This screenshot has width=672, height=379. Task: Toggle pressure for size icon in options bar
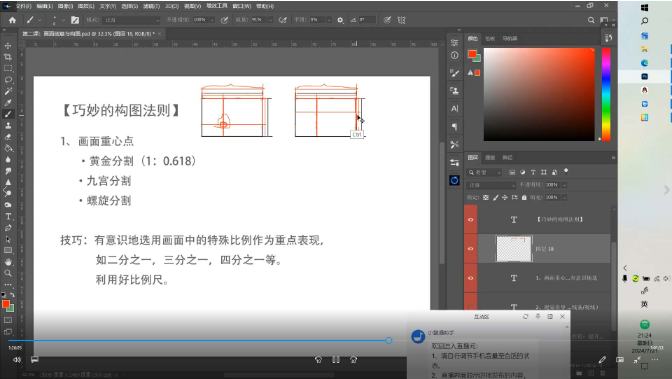[x=387, y=20]
